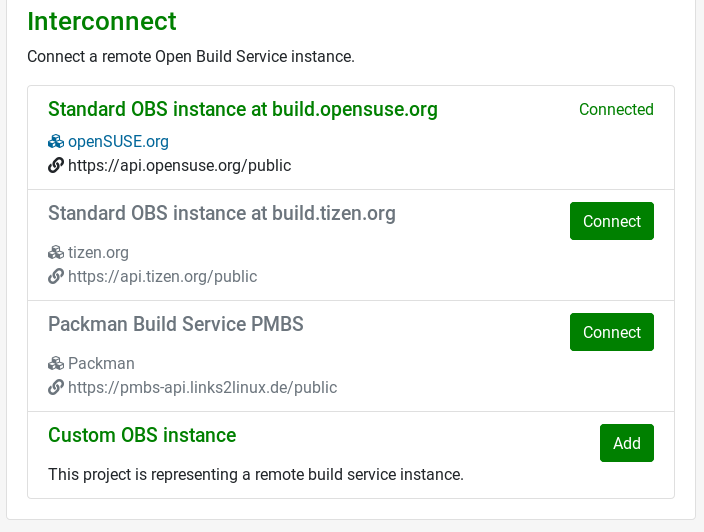Click the Connect button for build.tizen.org
This screenshot has height=532, width=704.
612,221
